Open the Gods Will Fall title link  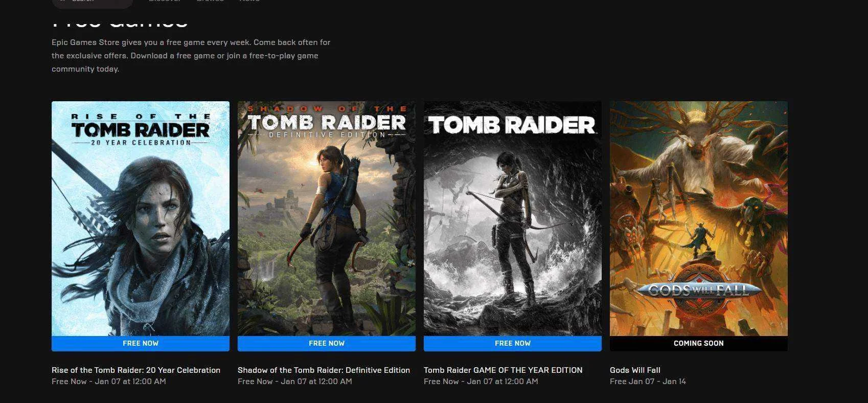click(x=635, y=370)
